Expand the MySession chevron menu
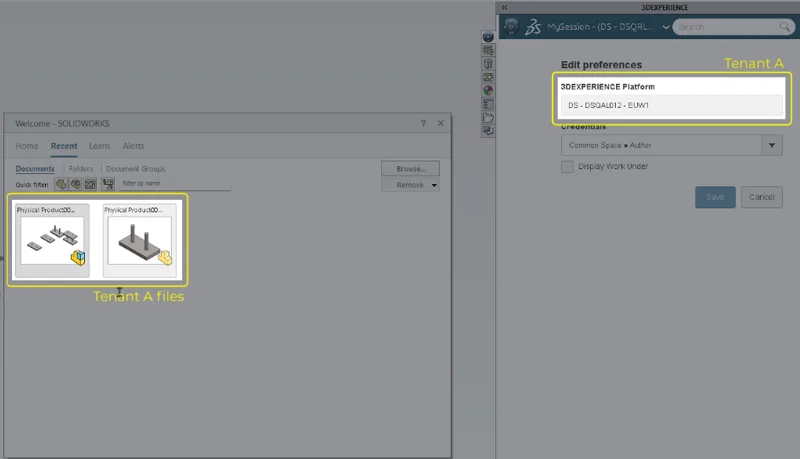This screenshot has height=459, width=800. [x=667, y=27]
